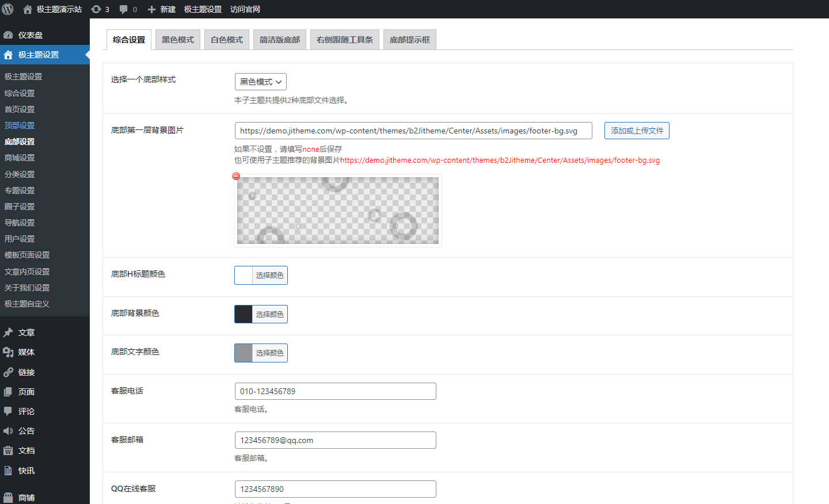Viewport: 829px width, 504px height.
Task: Open the 媒体 media library icon
Action: pos(8,352)
